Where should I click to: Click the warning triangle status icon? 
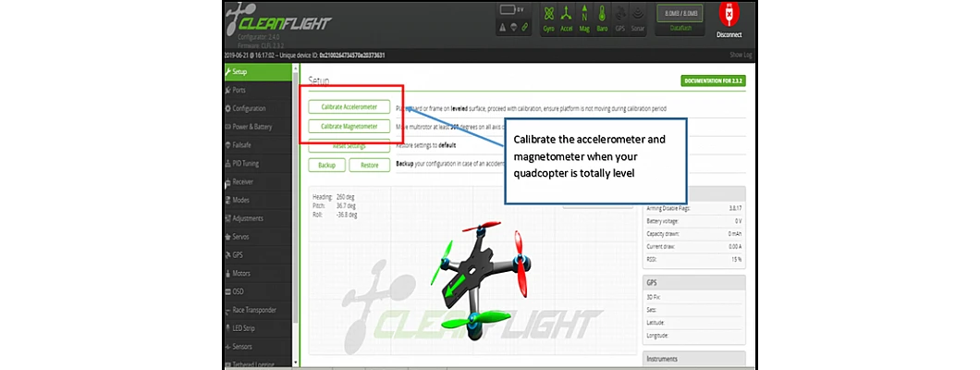503,27
